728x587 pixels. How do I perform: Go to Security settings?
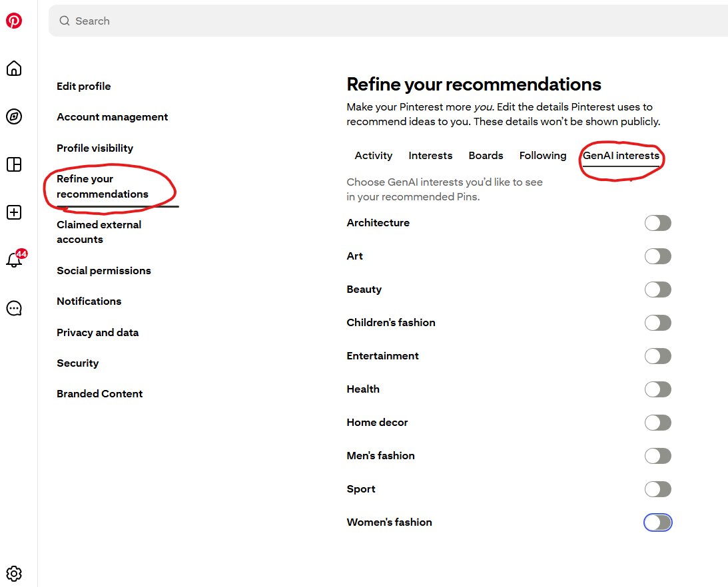[x=77, y=363]
